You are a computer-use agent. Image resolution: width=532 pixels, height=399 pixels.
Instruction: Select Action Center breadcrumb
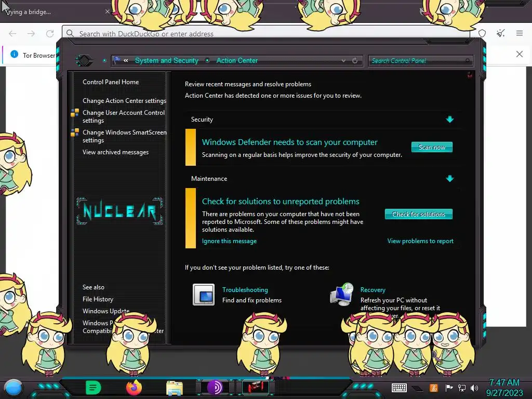pyautogui.click(x=237, y=60)
